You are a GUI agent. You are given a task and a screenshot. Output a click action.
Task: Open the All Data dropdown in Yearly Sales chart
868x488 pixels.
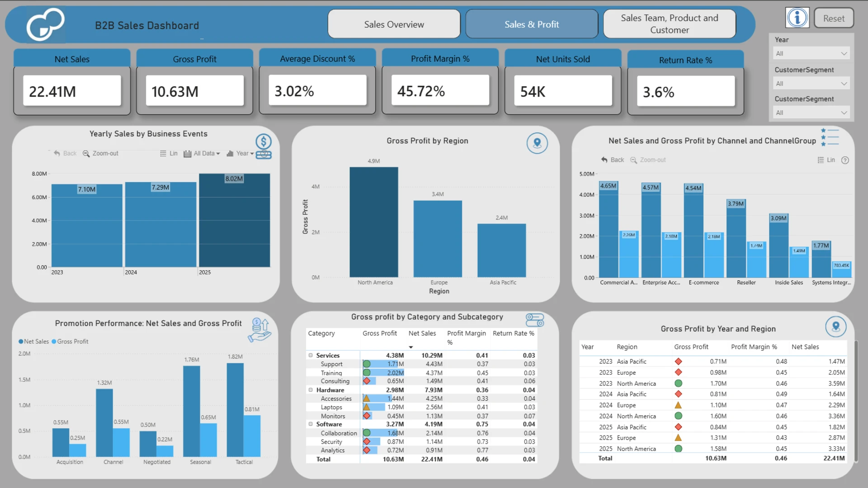[202, 154]
